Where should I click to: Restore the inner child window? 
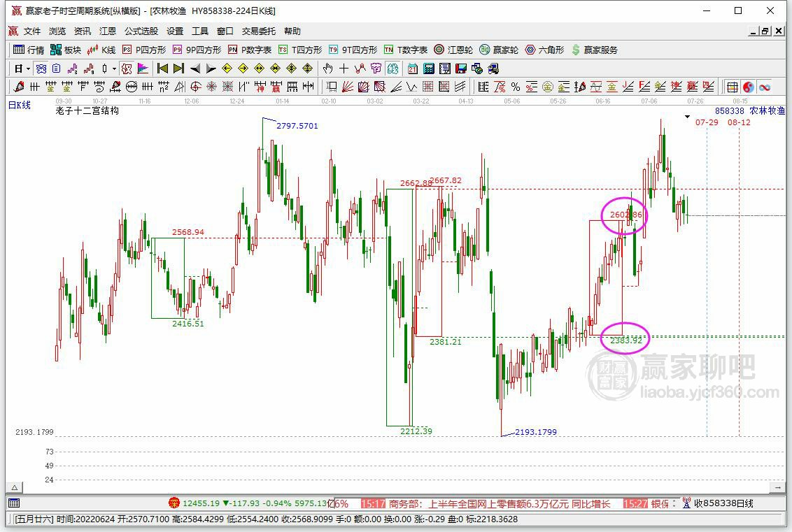coord(765,31)
